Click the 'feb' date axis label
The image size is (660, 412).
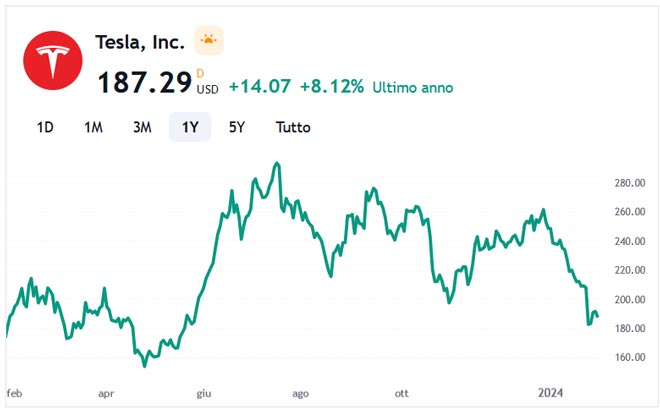point(15,393)
